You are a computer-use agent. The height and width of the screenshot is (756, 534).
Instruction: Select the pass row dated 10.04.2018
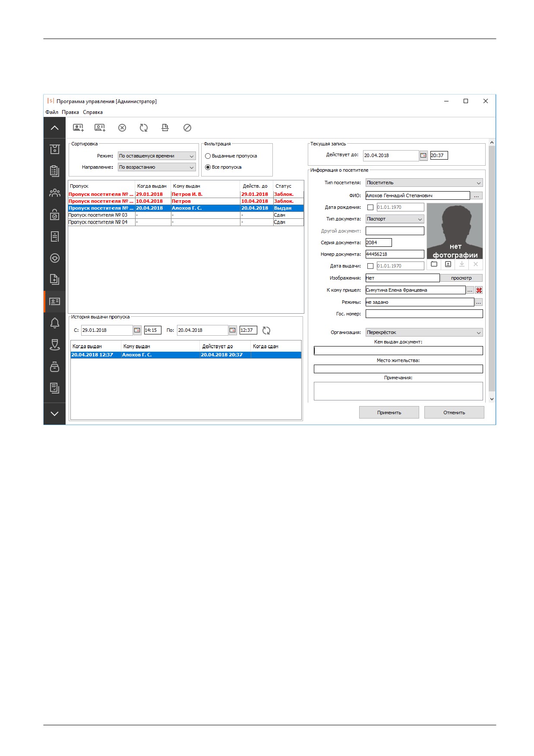point(186,201)
